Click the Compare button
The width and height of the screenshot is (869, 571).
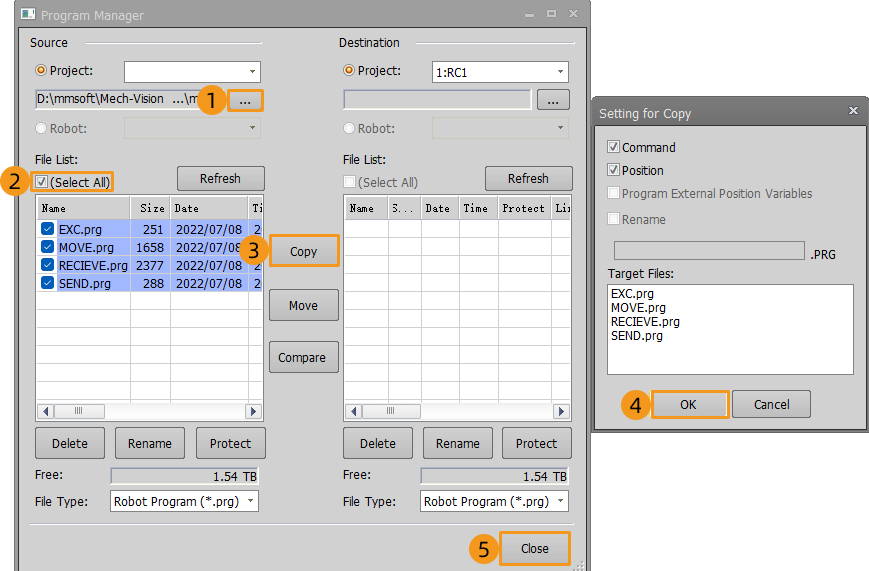[x=302, y=358]
